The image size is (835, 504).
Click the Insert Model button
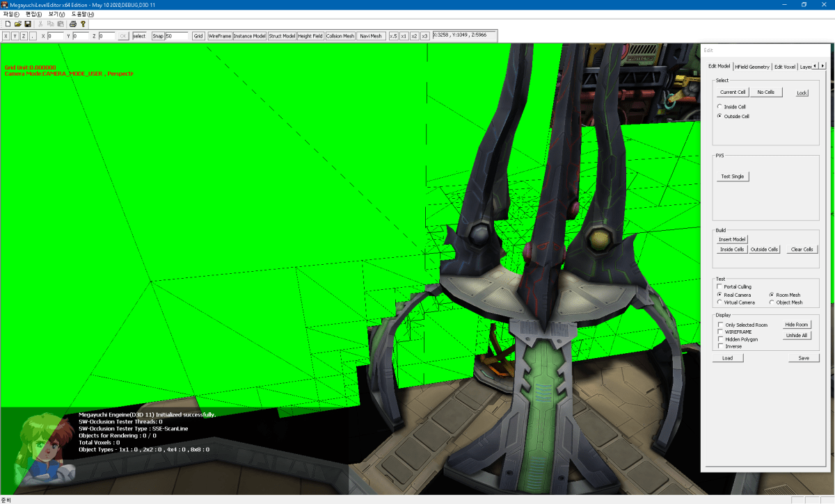coord(732,239)
